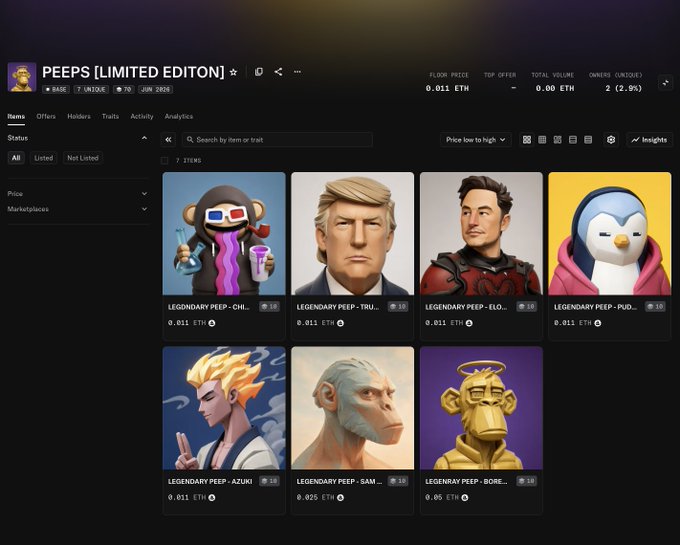Image resolution: width=680 pixels, height=545 pixels.
Task: Click the LEGENDARY PEEP - TRU... title
Action: point(337,307)
